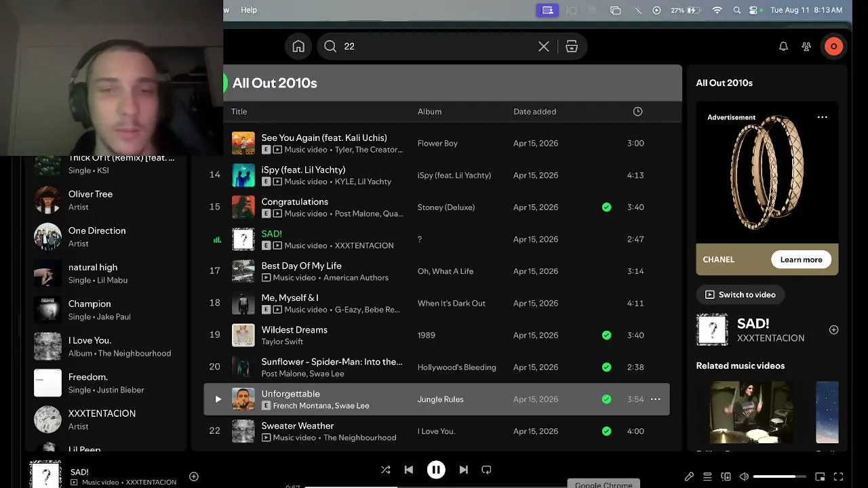Open the lyrics microphone icon
This screenshot has height=488, width=868.
point(689,476)
